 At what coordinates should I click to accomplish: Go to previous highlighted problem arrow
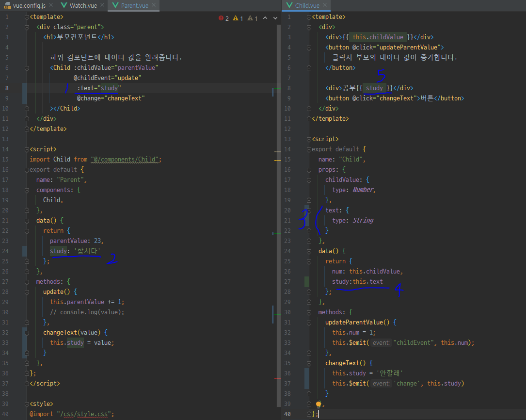click(x=265, y=18)
